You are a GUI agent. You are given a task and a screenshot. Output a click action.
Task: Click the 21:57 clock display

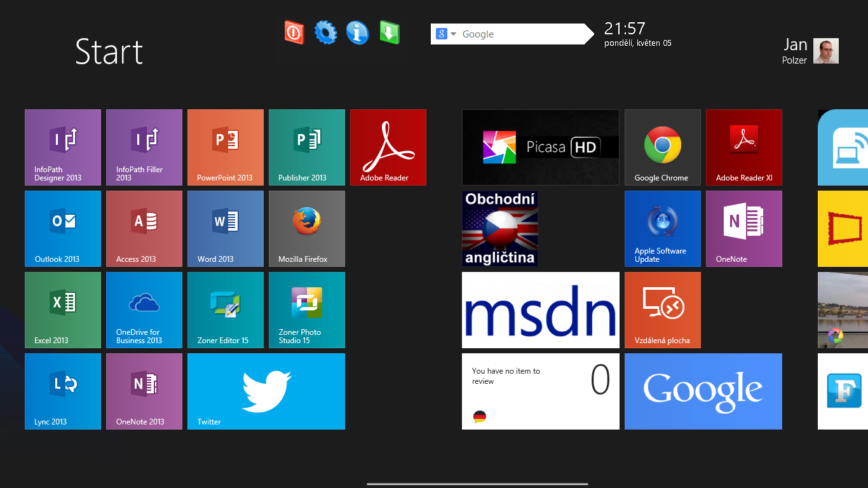click(x=625, y=29)
